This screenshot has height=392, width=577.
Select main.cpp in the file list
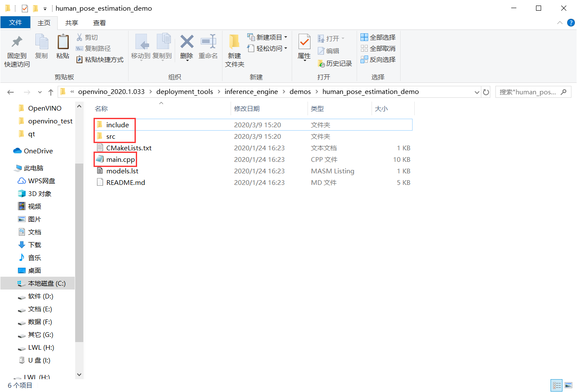pos(120,159)
